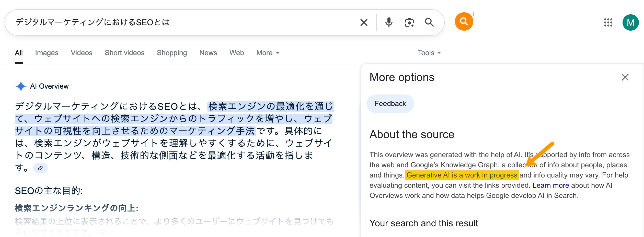Open the citation link chip in AI Overview

pyautogui.click(x=40, y=168)
